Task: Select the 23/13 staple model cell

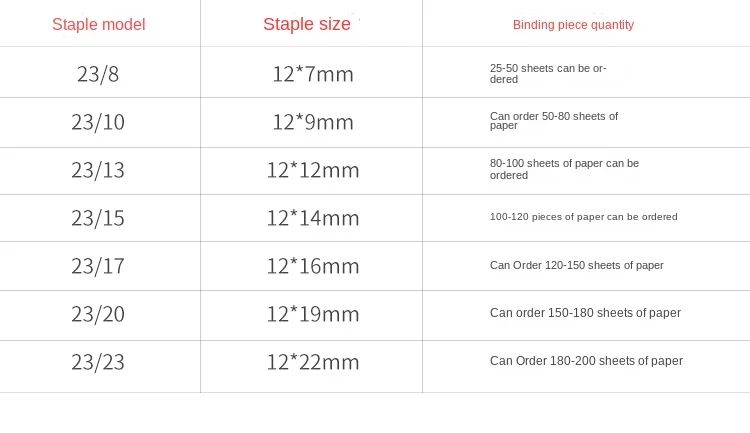Action: tap(98, 170)
